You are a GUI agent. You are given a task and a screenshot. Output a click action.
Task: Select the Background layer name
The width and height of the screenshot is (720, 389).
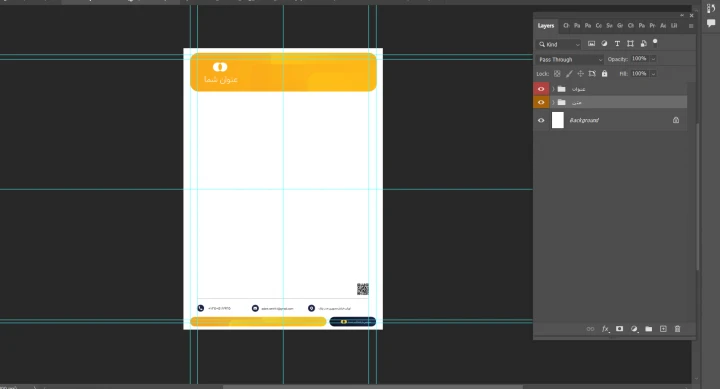(584, 120)
